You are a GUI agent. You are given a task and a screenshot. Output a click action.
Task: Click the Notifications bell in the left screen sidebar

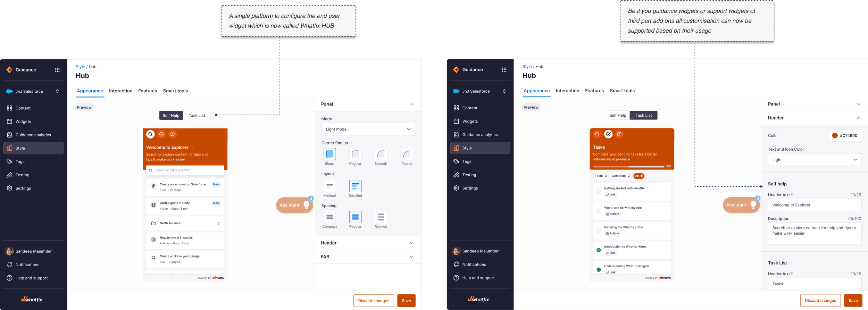9,265
